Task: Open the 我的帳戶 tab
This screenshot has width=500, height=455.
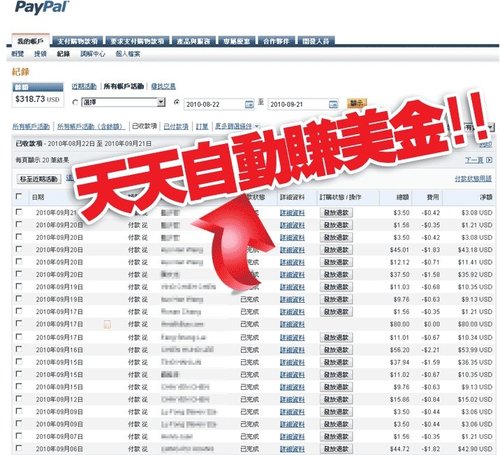Action: [30, 41]
